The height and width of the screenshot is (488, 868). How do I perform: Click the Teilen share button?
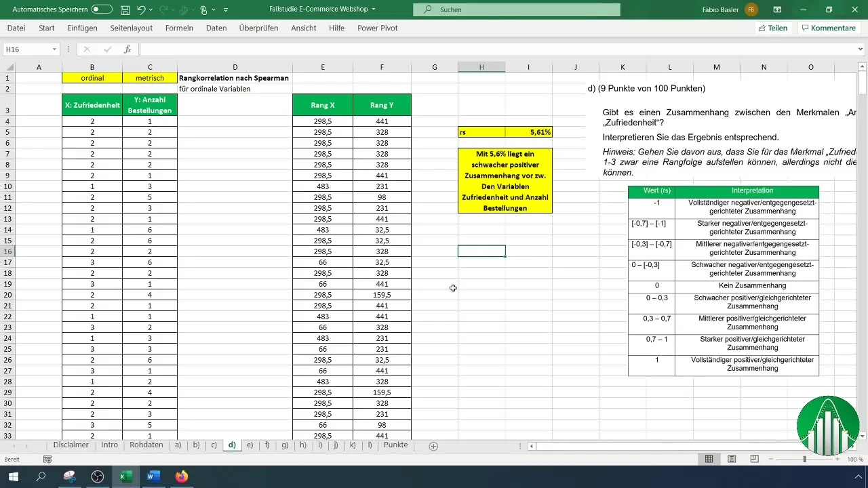(772, 28)
